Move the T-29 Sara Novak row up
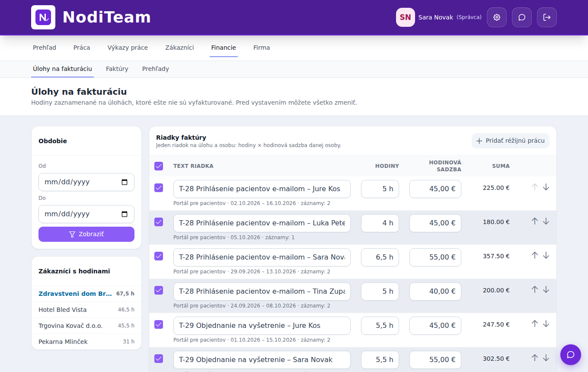Image resolution: width=588 pixels, height=372 pixels. coord(535,358)
